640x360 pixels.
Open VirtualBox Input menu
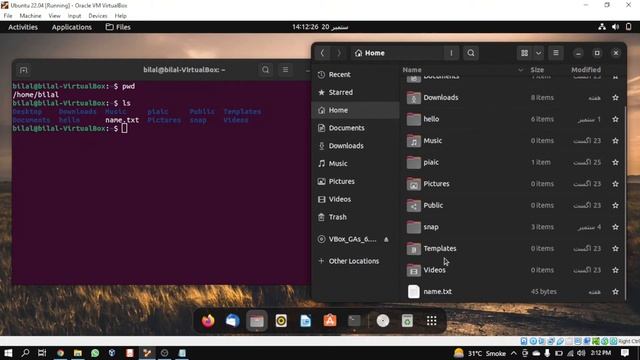(x=74, y=16)
